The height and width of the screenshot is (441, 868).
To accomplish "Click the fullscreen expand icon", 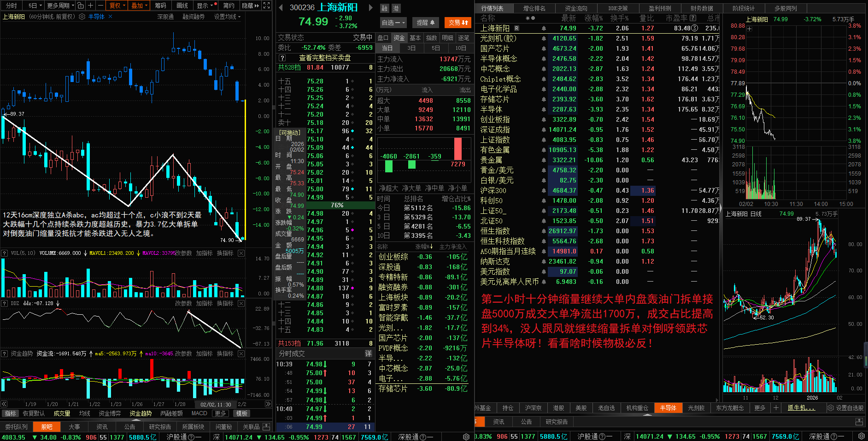I will [x=266, y=6].
